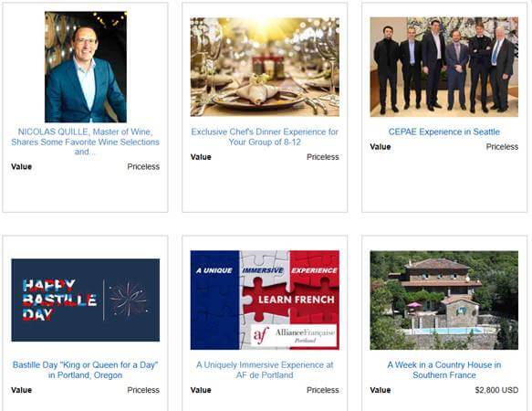The height and width of the screenshot is (411, 532).
Task: Click Value label under AF de Portland item
Action: click(x=201, y=390)
